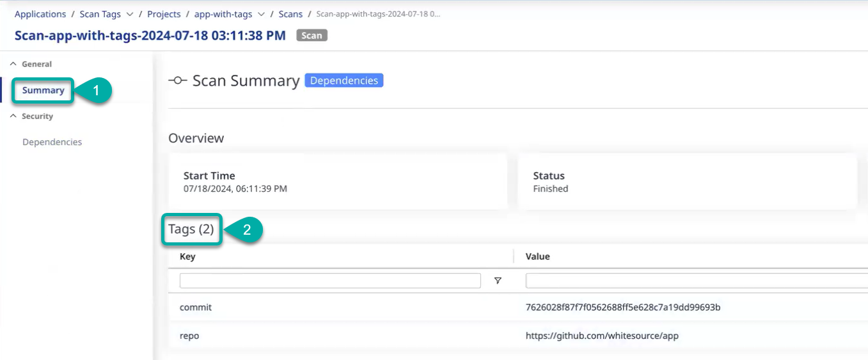This screenshot has width=868, height=360.
Task: Click the Scan Summary heading icon
Action: [x=177, y=81]
